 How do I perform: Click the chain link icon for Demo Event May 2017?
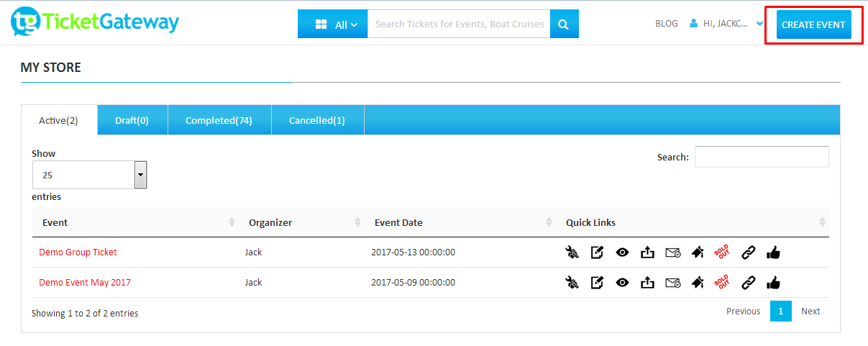tap(748, 283)
